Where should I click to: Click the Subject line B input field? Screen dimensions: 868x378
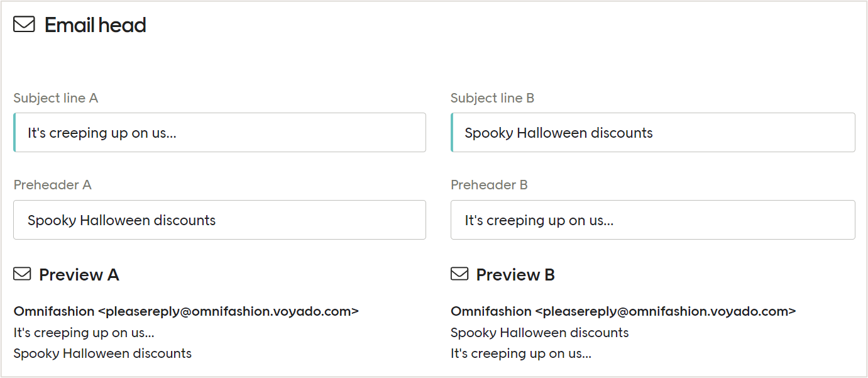coord(652,132)
